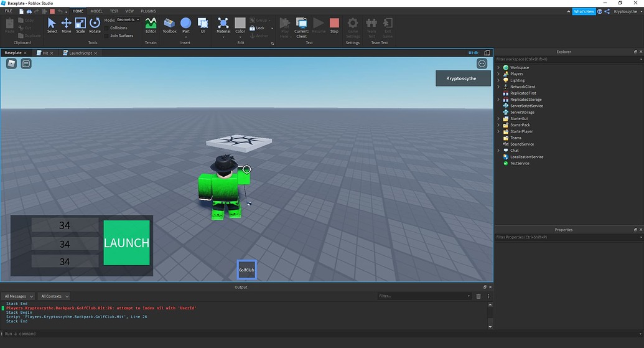Screen dimensions: 644x348
Task: Click the share icon near username
Action: pyautogui.click(x=607, y=11)
